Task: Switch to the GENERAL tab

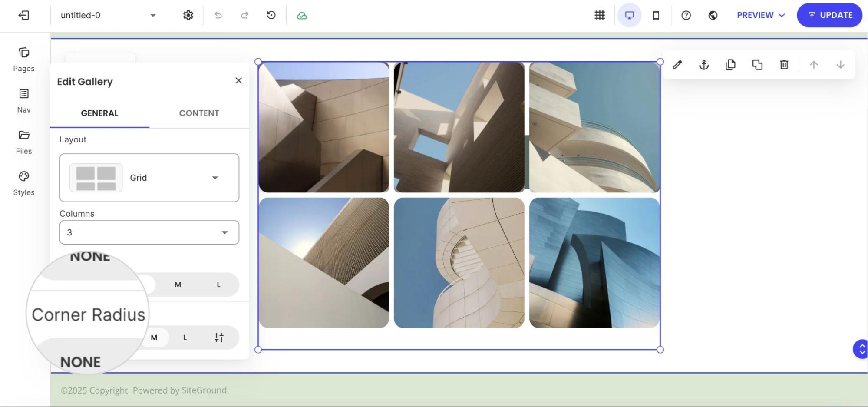Action: 99,113
